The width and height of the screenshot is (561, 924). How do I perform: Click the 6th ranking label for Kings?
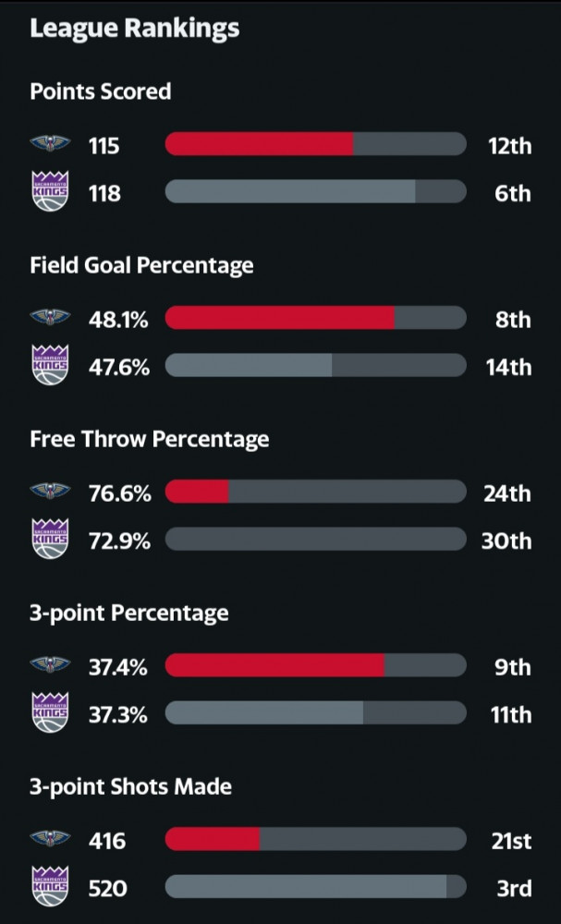[513, 193]
